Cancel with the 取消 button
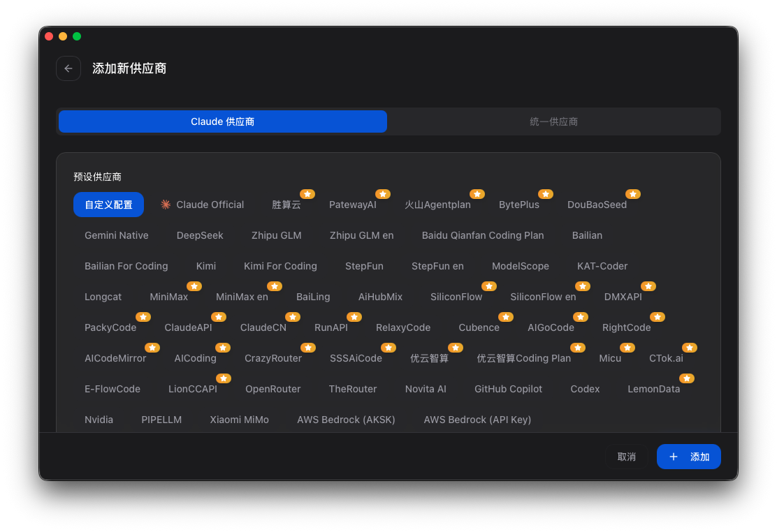Image resolution: width=777 pixels, height=532 pixels. [626, 457]
